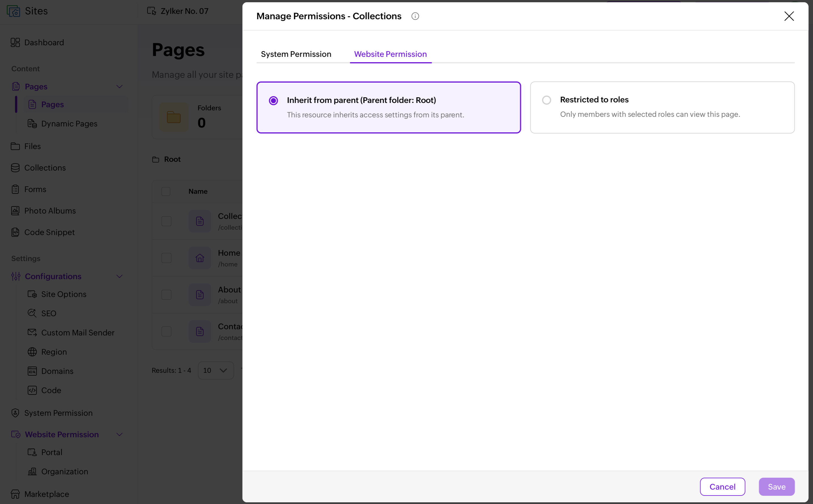Open Code settings under Configurations
The height and width of the screenshot is (504, 813).
tap(44, 390)
